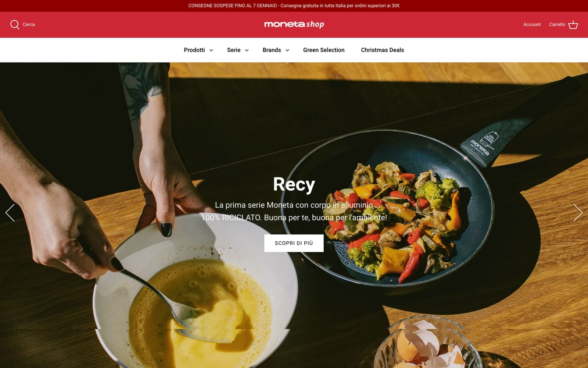The height and width of the screenshot is (368, 588).
Task: Open the Serie menu
Action: tap(234, 50)
